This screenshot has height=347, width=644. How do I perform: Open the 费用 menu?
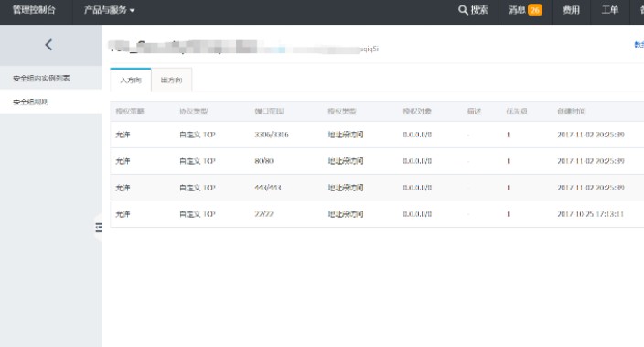click(571, 10)
